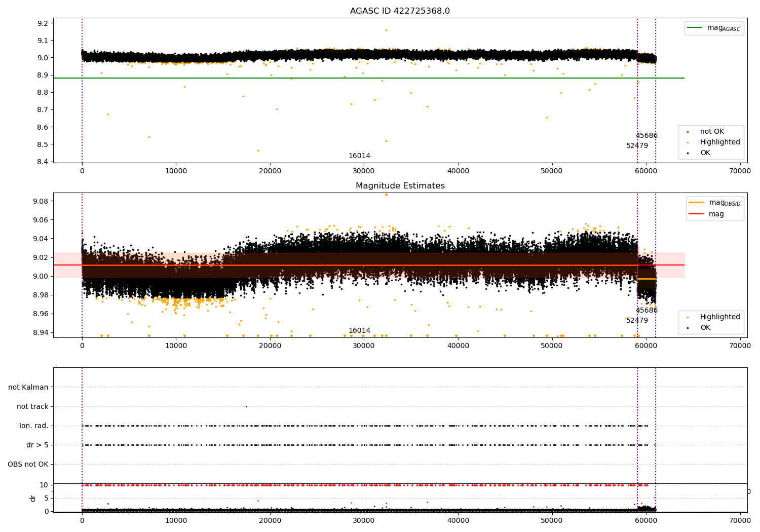Click the title "AGASC ID 422725368.0"
Viewport: 760px width, 532px height.
click(400, 11)
